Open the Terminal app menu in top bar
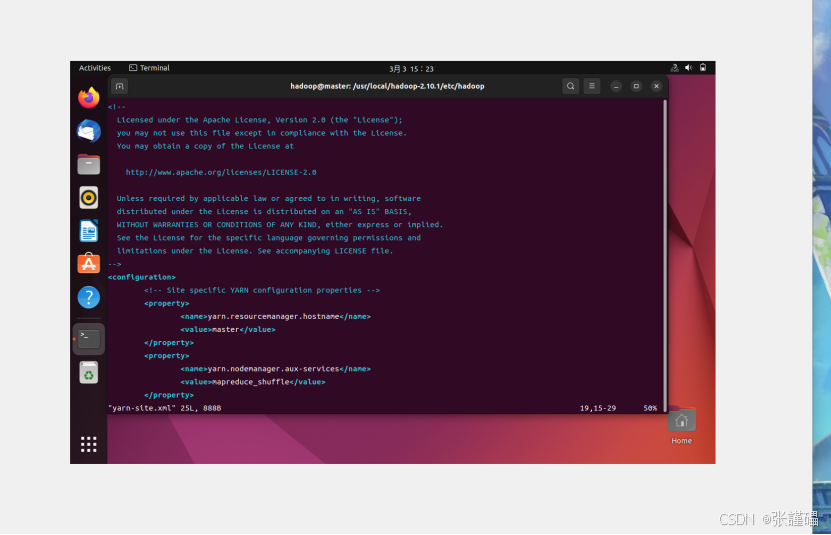 tap(149, 68)
